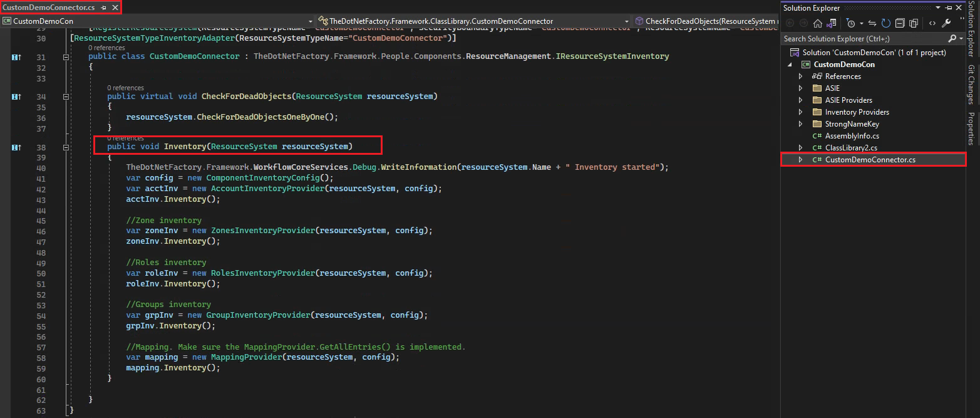Expand the ASIE folder
The image size is (980, 418).
800,88
